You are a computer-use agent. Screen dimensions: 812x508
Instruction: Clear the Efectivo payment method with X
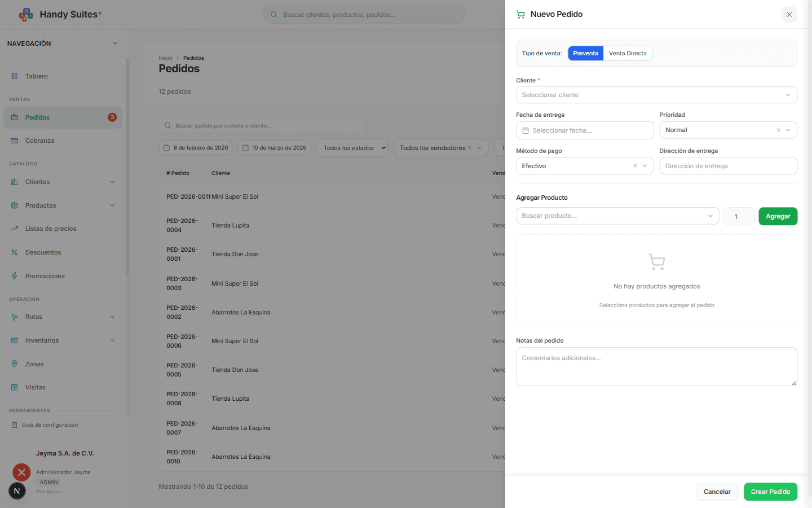[635, 166]
